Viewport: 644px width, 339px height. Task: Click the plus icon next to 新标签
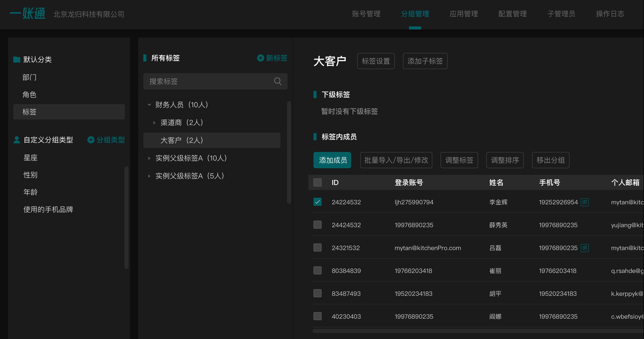260,58
